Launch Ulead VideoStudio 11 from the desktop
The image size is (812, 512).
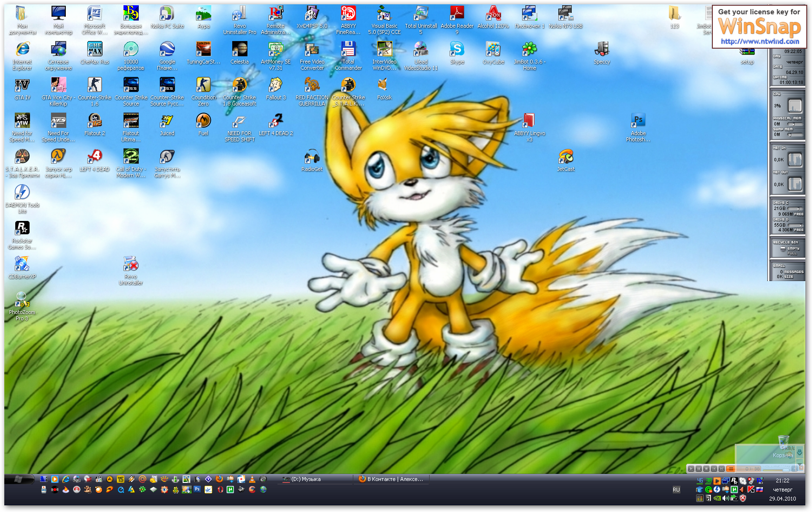pyautogui.click(x=421, y=56)
